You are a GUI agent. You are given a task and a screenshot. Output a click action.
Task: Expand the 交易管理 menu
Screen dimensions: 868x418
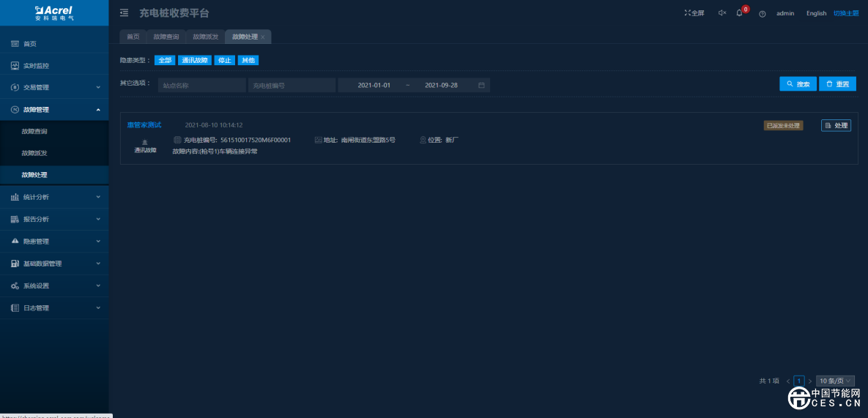(x=54, y=87)
